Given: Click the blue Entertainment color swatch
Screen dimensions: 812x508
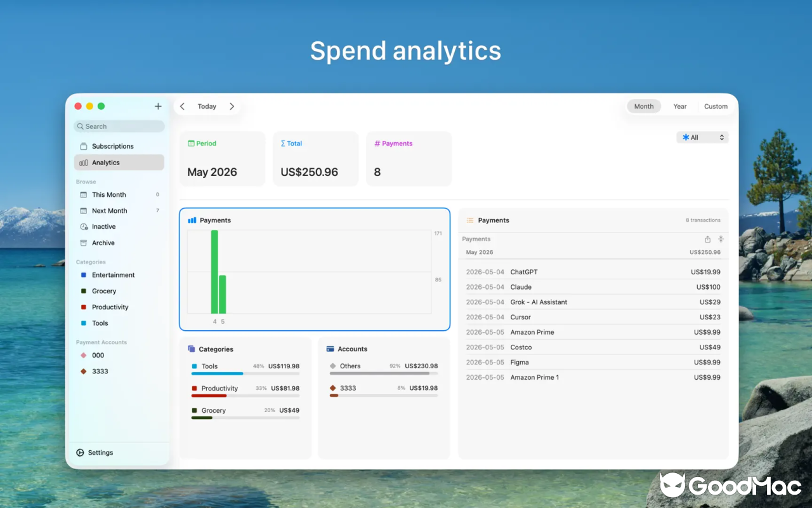Looking at the screenshot, I should 84,275.
